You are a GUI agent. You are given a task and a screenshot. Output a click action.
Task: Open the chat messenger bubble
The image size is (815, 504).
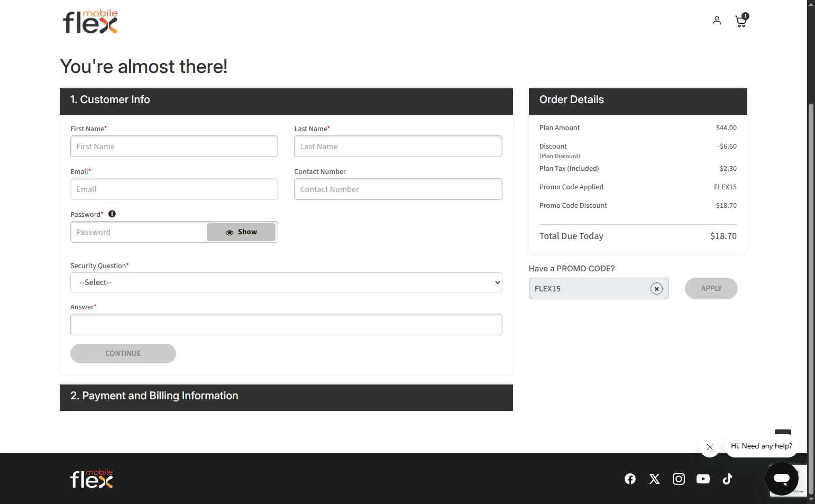tap(782, 479)
